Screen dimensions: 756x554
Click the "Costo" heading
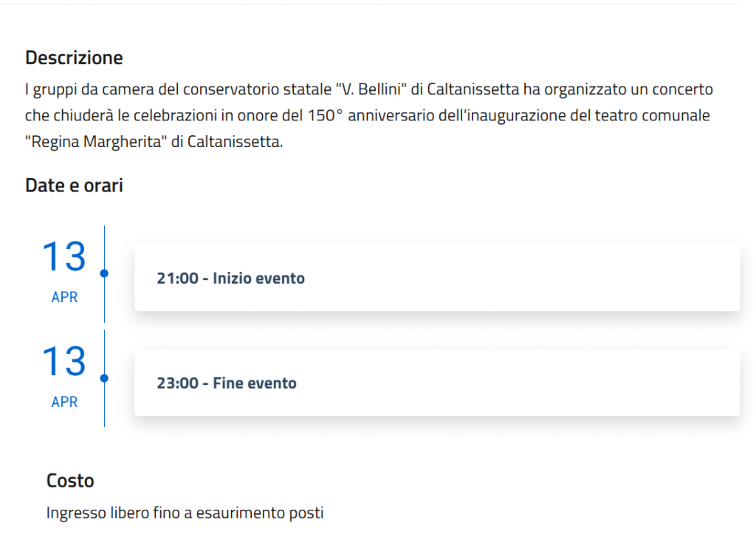pos(70,481)
